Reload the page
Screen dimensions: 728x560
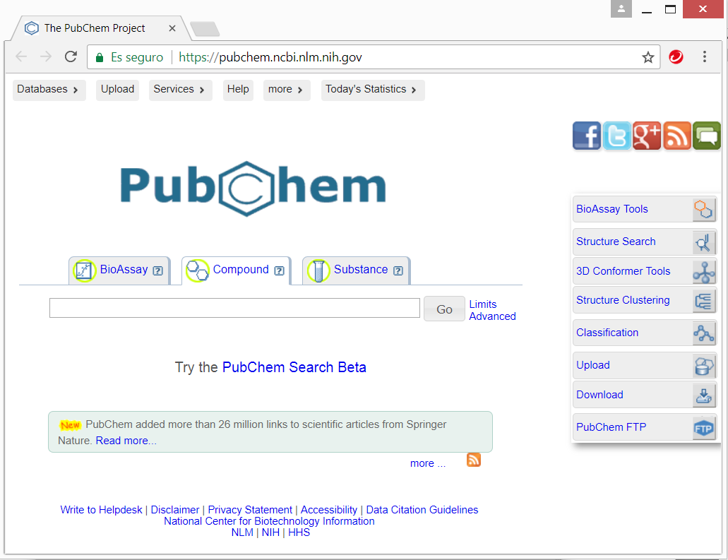[71, 56]
